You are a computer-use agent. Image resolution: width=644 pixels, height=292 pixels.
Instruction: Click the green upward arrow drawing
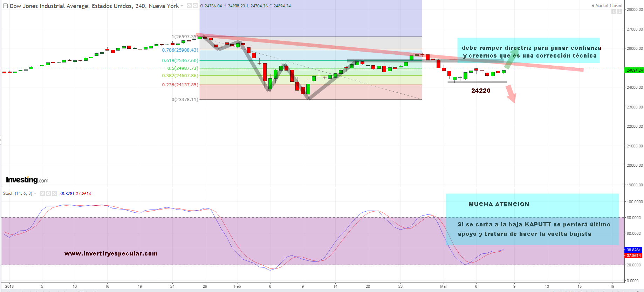click(512, 59)
